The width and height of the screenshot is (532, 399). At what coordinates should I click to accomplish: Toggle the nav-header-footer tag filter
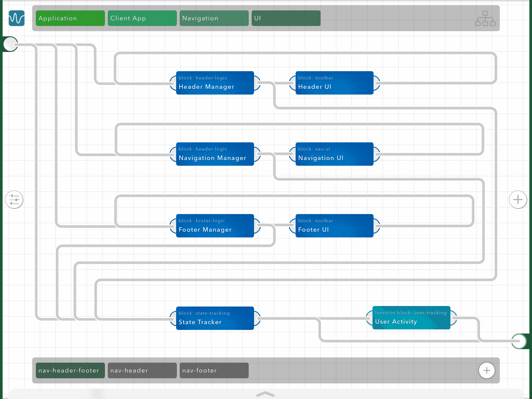(x=70, y=370)
